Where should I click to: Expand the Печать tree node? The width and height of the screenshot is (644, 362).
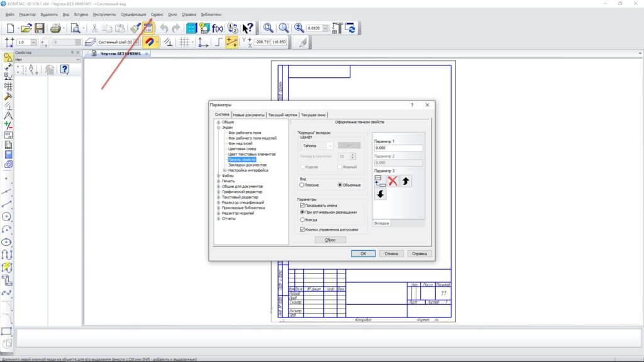(218, 181)
